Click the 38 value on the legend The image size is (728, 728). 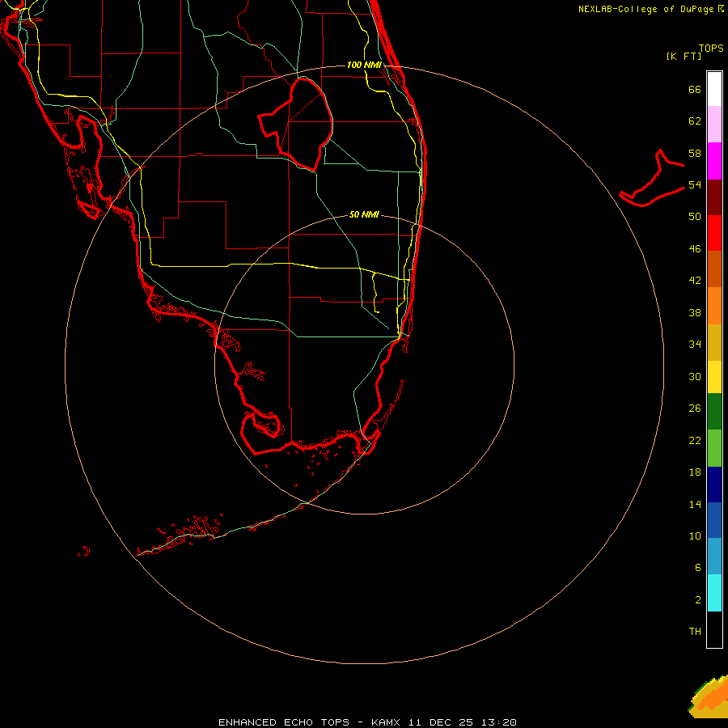[x=695, y=312]
